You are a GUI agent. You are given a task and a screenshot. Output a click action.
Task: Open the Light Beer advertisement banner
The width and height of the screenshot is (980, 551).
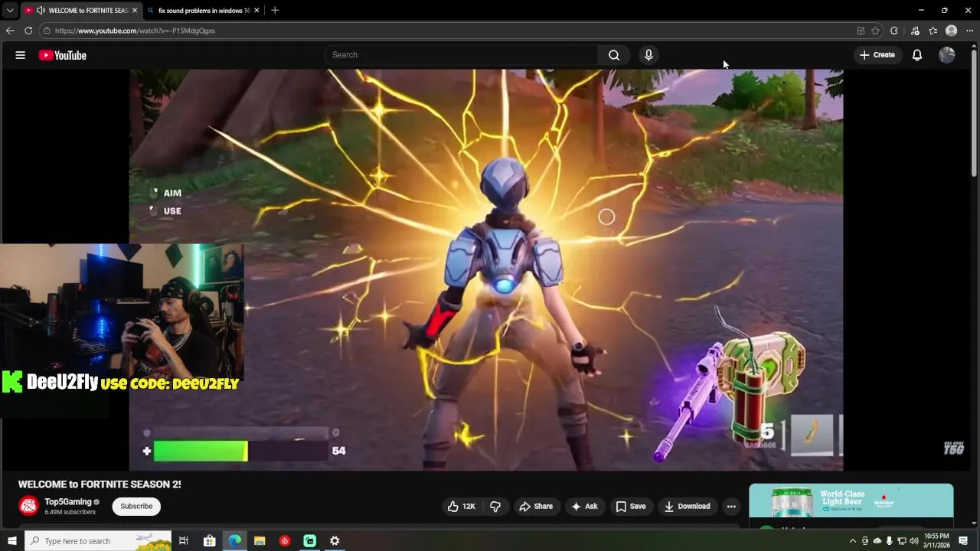(x=851, y=502)
